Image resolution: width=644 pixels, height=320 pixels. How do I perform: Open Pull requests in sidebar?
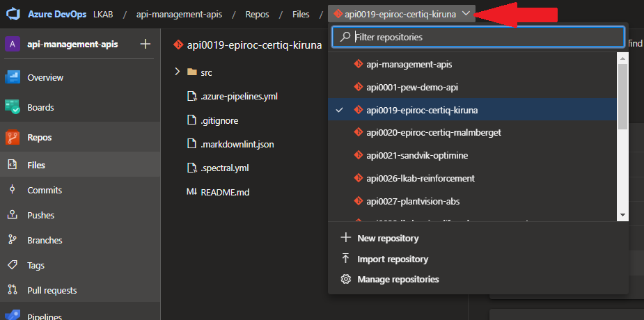80,291
